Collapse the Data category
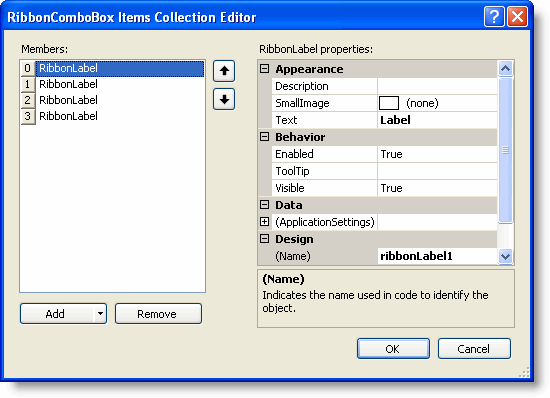 click(264, 205)
